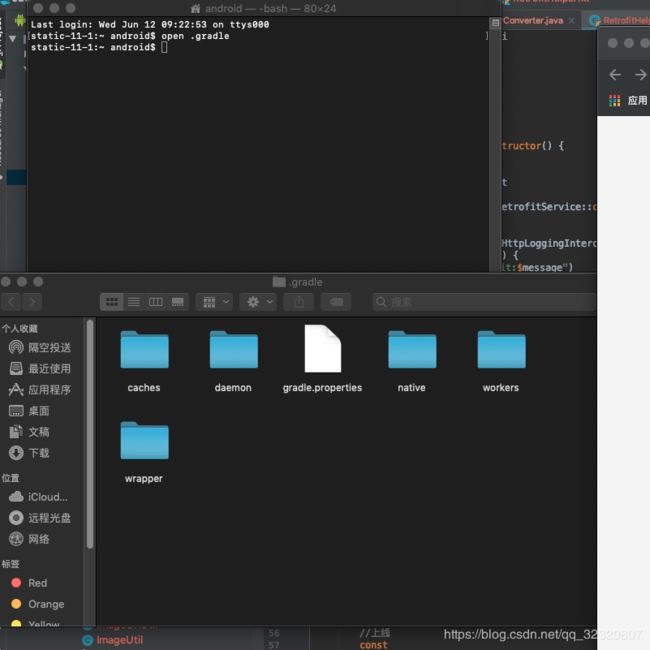Click the .gradle folder title icon
The width and height of the screenshot is (650, 650).
(x=279, y=282)
